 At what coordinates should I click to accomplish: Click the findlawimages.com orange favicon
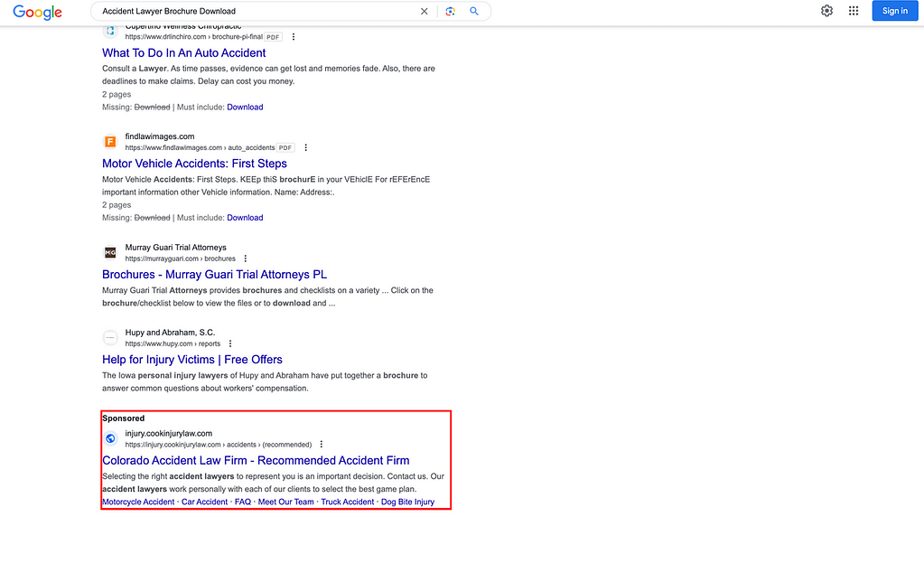tap(110, 142)
